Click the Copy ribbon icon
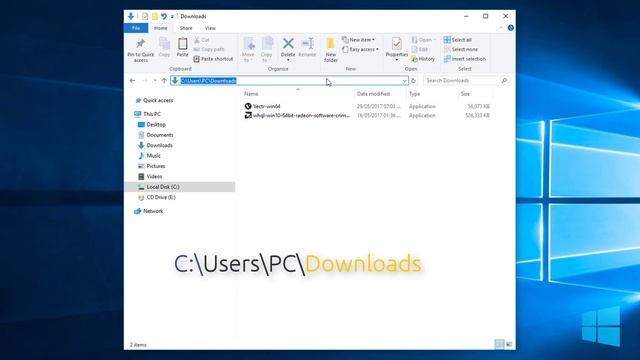The width and height of the screenshot is (640, 360). click(164, 44)
